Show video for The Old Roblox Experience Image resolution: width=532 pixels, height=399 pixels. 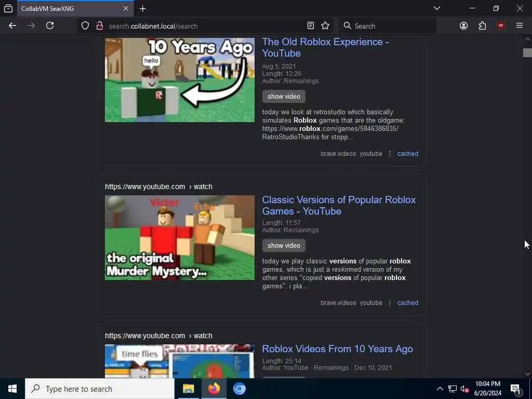pos(284,96)
